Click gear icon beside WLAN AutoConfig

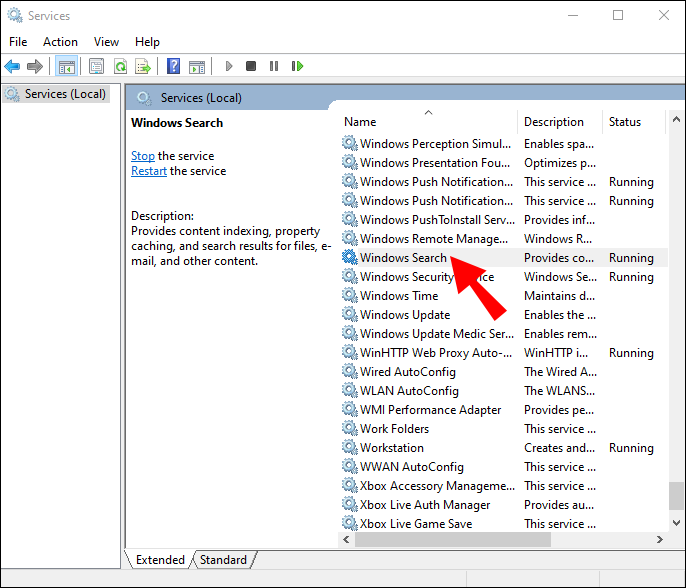coord(350,390)
